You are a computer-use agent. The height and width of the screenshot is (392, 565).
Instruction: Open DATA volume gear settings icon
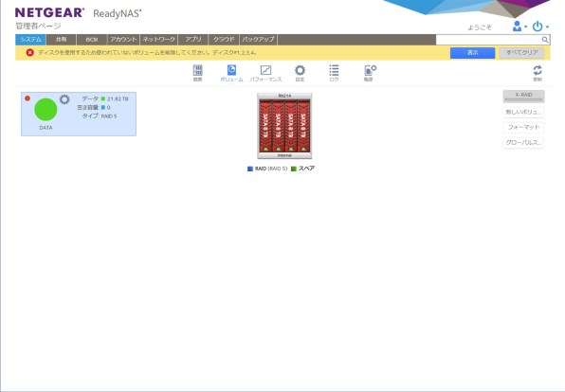tap(64, 99)
